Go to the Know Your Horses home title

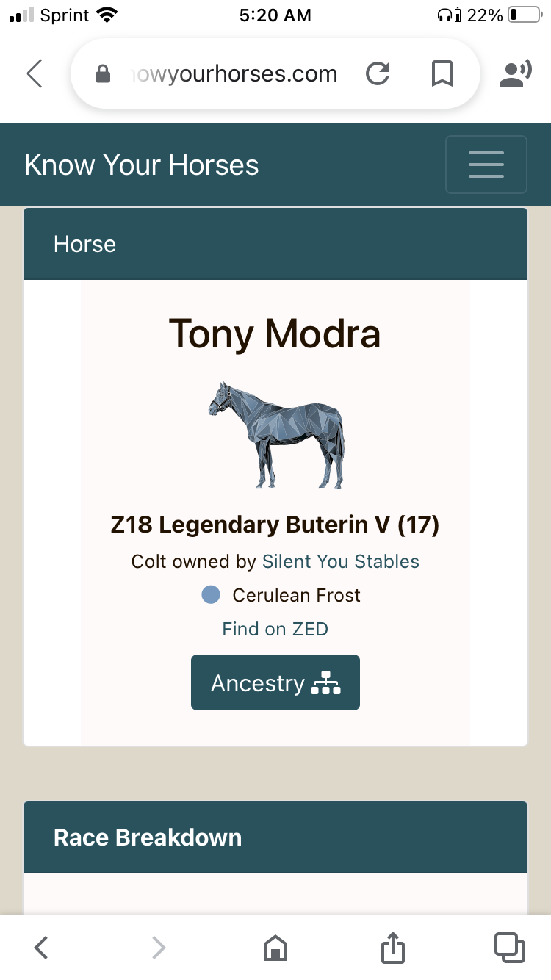point(141,165)
